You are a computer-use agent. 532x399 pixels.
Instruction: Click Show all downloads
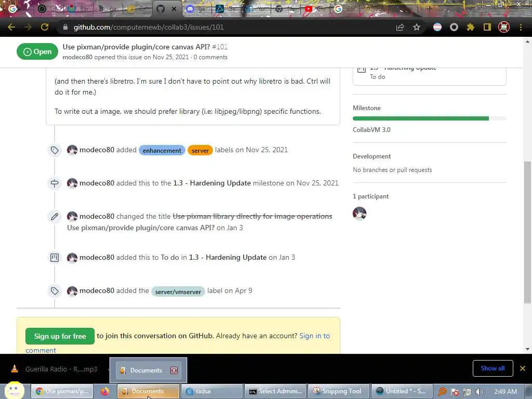[493, 368]
